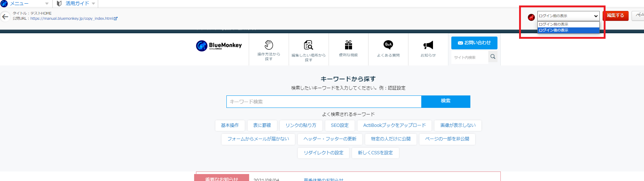The image size is (644, 181).
Task: Click the red 編集する button
Action: (x=615, y=16)
